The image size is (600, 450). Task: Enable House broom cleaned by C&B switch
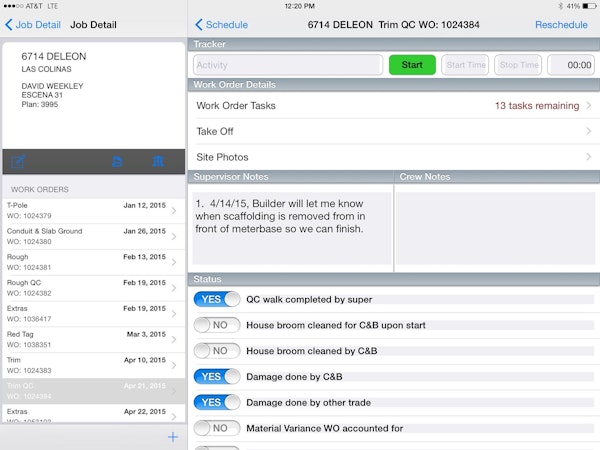(217, 350)
